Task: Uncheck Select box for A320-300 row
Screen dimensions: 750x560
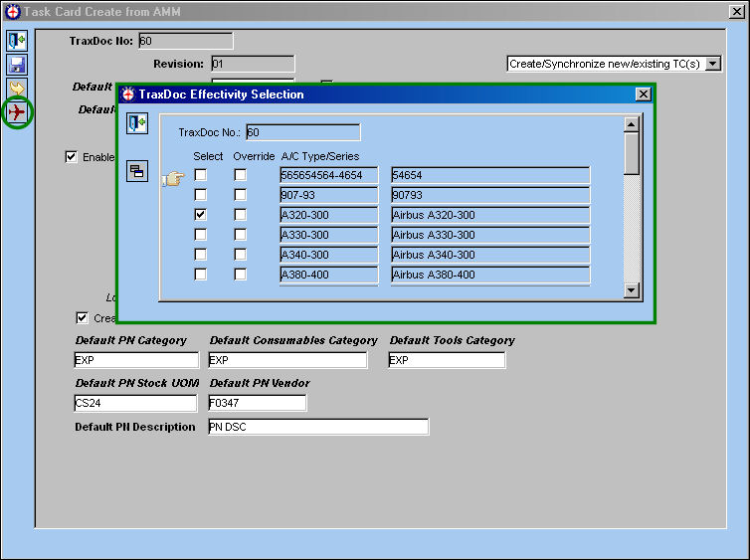Action: point(200,215)
